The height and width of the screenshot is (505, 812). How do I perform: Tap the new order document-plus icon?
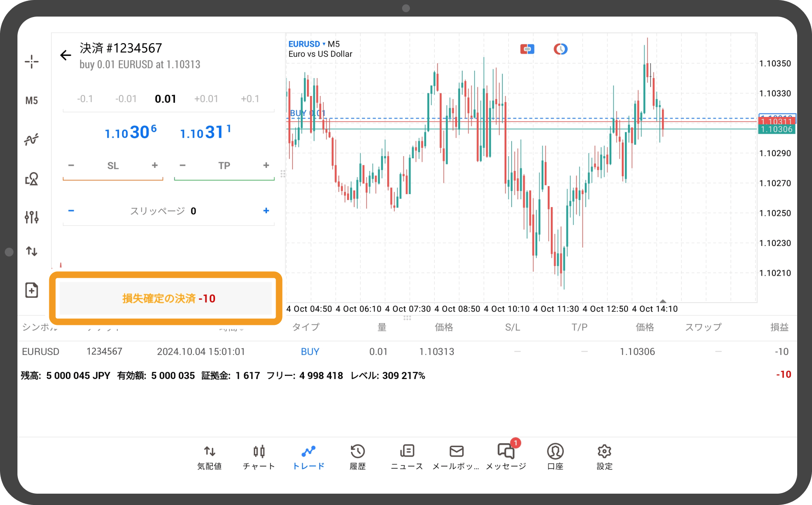pos(31,290)
